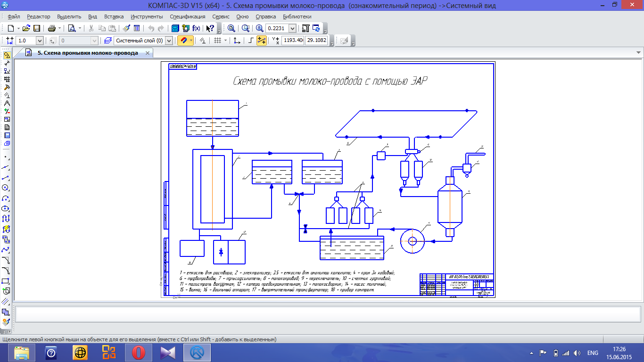Print the drawing
Viewport: 644px width, 362px height.
pyautogui.click(x=52, y=28)
